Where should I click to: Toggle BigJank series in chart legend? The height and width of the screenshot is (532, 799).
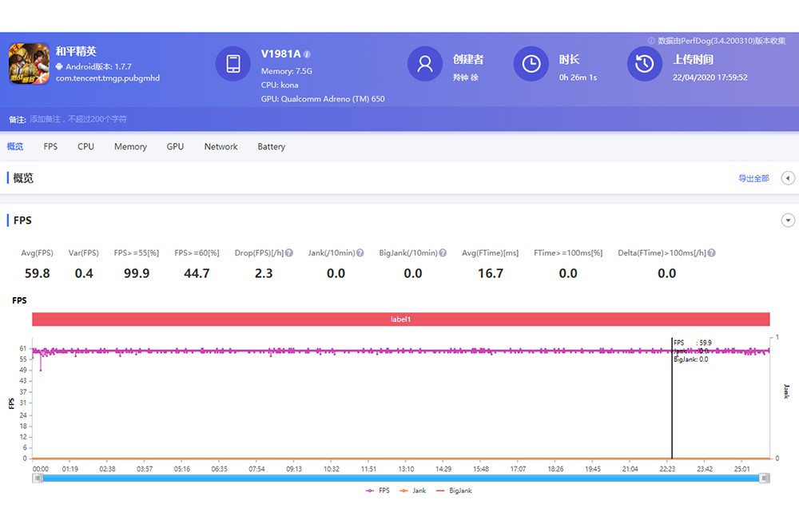454,490
